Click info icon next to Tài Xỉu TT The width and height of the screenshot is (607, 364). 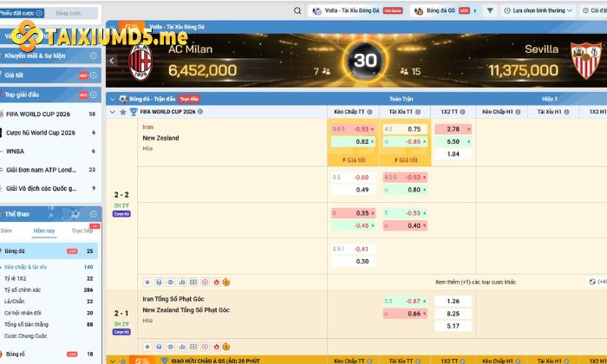tap(418, 112)
